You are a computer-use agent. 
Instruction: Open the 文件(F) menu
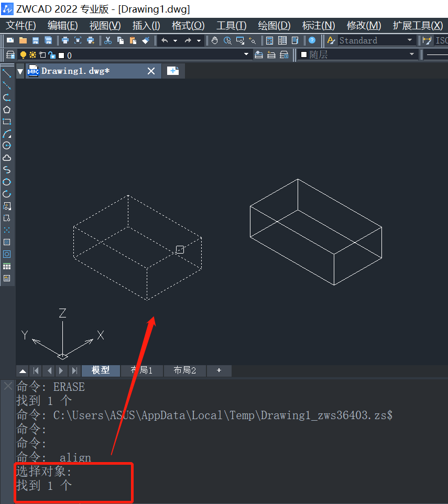point(21,25)
